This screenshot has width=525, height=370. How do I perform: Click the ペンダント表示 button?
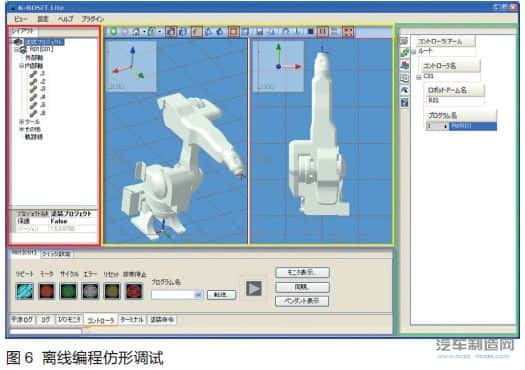click(x=302, y=300)
